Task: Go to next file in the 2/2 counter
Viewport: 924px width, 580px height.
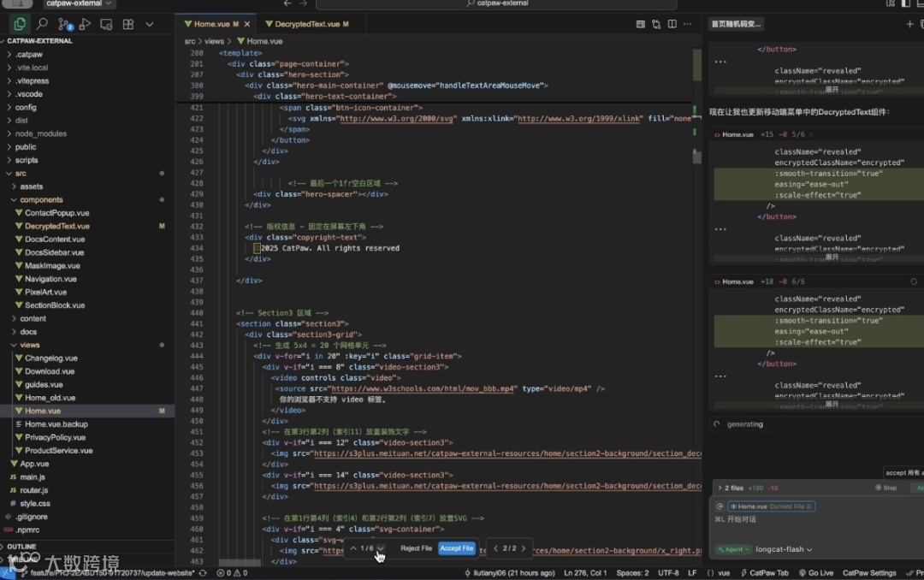Action: coord(524,548)
